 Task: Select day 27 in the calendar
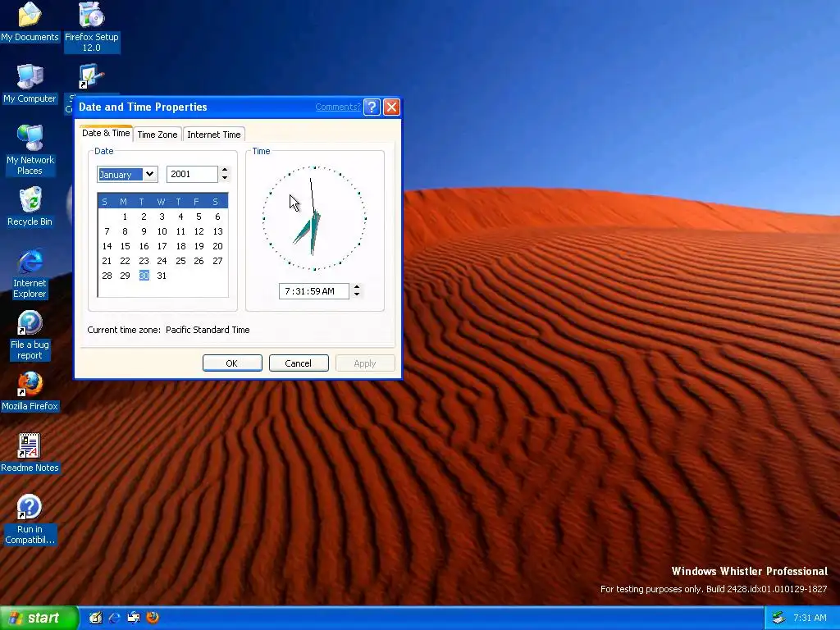[x=217, y=261]
